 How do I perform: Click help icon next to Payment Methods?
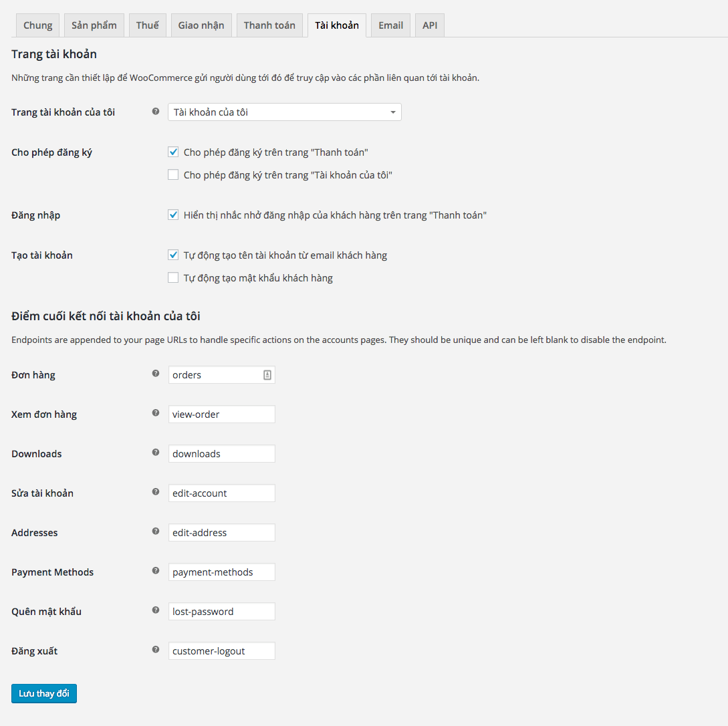tap(156, 571)
